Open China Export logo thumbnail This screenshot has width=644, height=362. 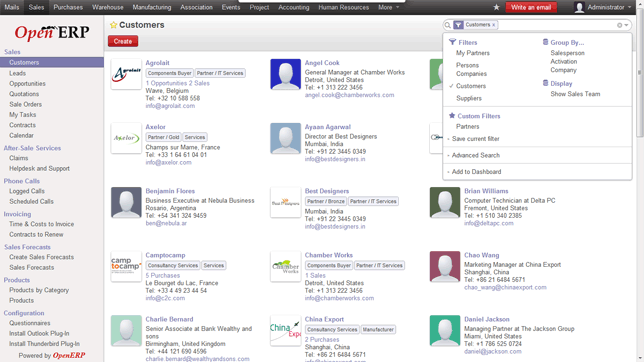285,330
